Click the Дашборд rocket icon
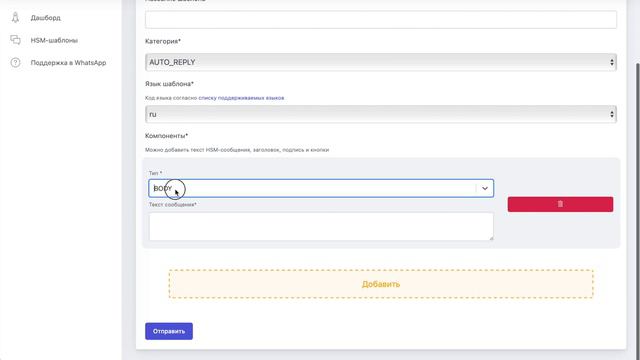This screenshot has height=360, width=640. point(15,18)
